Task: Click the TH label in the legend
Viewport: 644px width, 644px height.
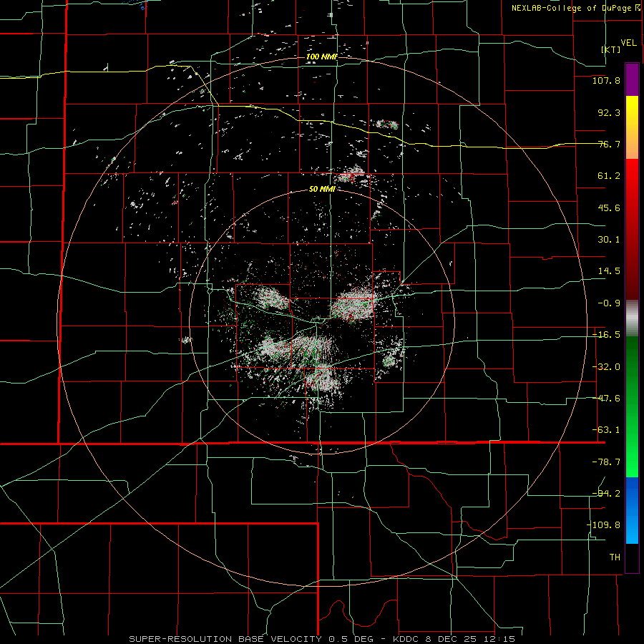Action: tap(615, 557)
